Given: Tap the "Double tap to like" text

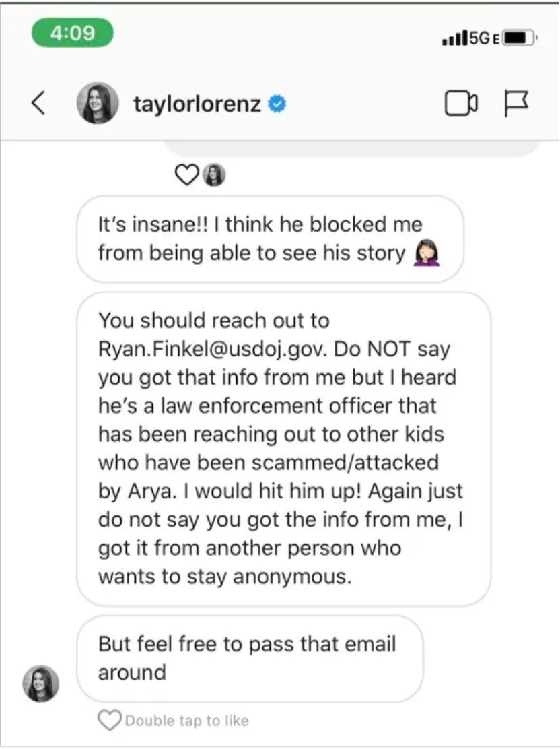Looking at the screenshot, I should coord(186,721).
